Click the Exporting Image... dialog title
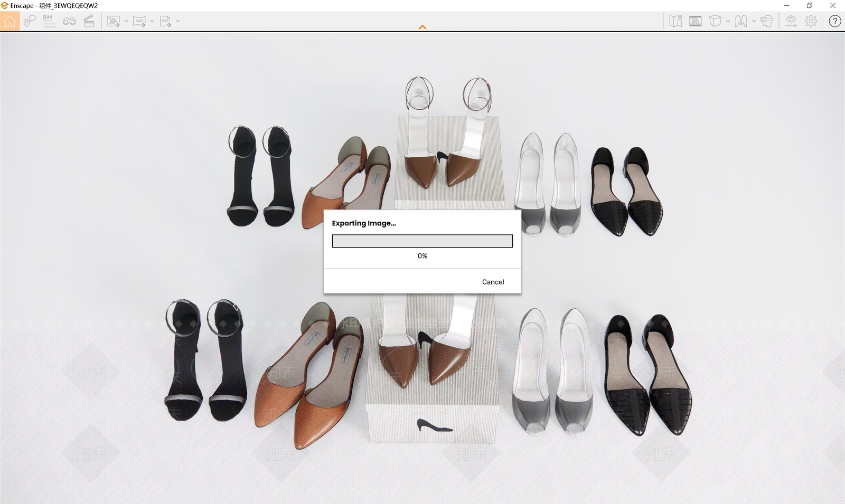The image size is (845, 504). pos(364,223)
